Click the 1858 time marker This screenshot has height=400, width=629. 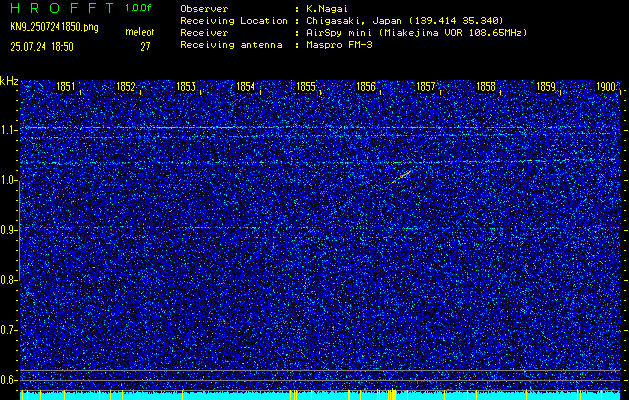(486, 87)
